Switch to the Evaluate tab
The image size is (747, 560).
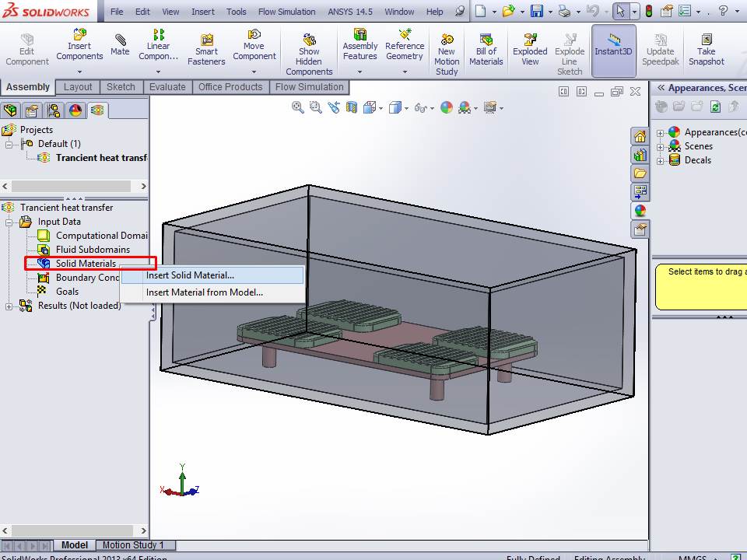pos(166,87)
